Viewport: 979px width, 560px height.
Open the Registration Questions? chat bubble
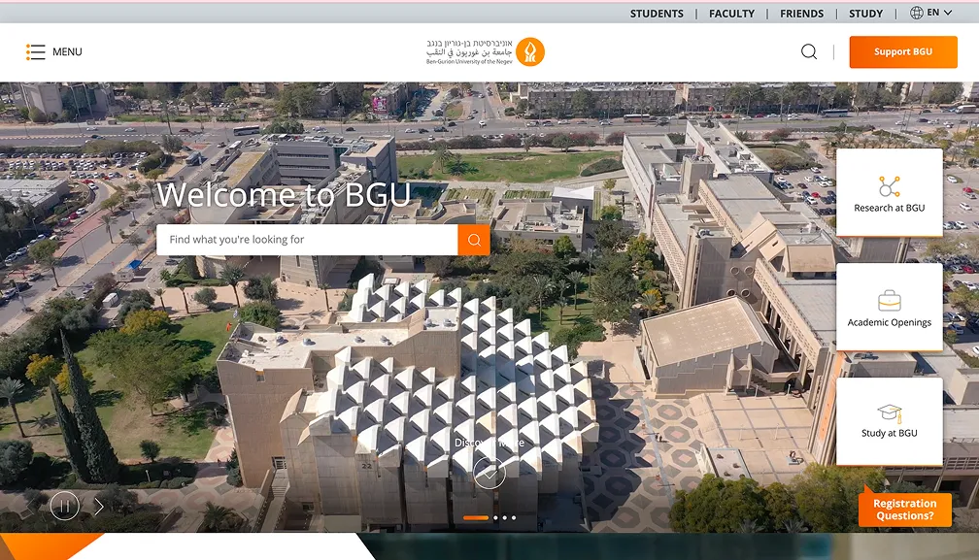click(x=905, y=509)
